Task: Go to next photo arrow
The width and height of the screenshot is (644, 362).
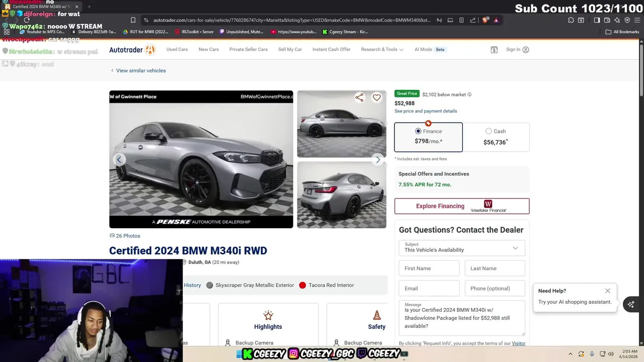Action: click(378, 159)
